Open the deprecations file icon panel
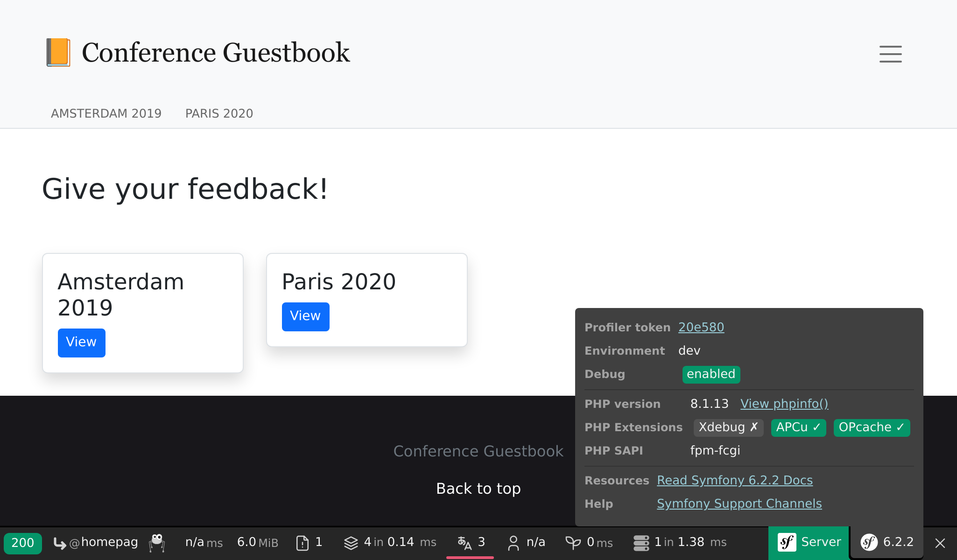957x560 pixels. tap(303, 543)
